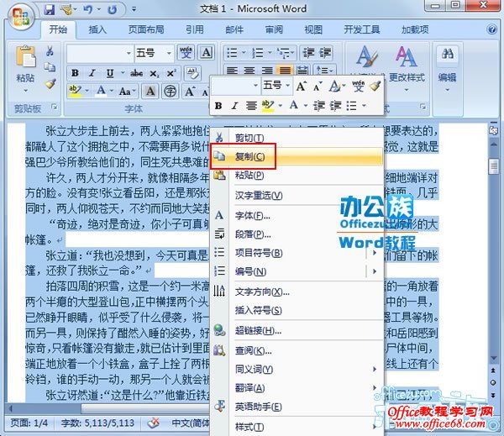Click mini toolbar center alignment icon
Screen dimensions: 504x436
[x=251, y=106]
